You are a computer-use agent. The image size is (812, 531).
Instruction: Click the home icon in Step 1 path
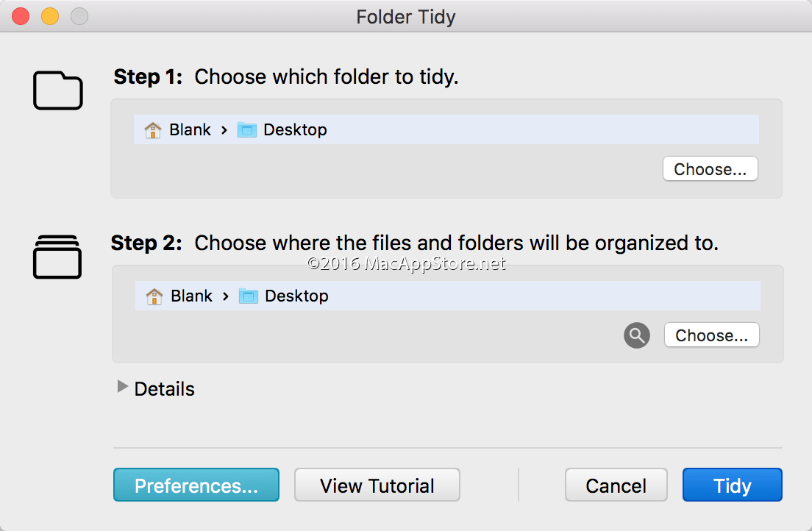153,130
